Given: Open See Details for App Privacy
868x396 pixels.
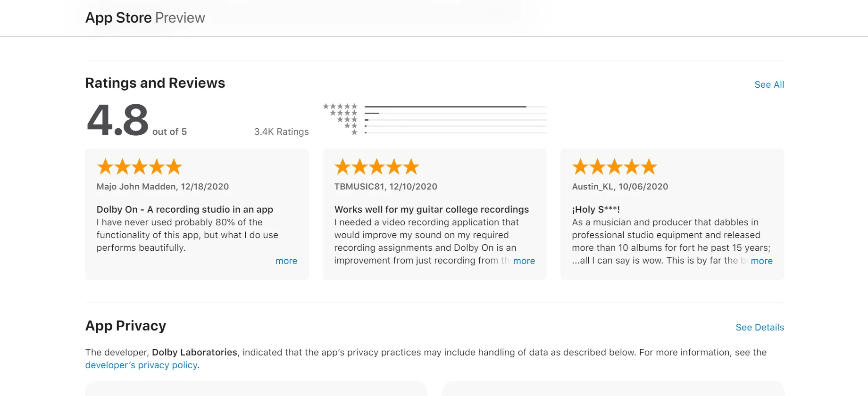Looking at the screenshot, I should [x=760, y=327].
